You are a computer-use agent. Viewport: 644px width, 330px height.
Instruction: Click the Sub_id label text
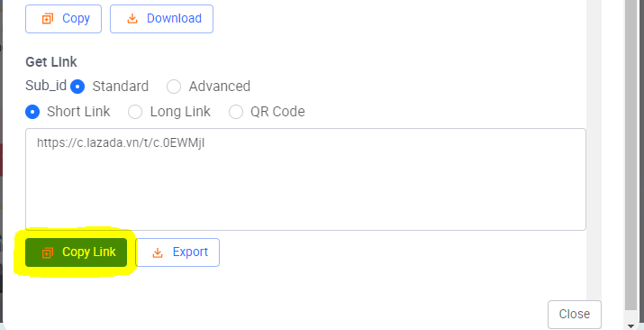(x=46, y=86)
